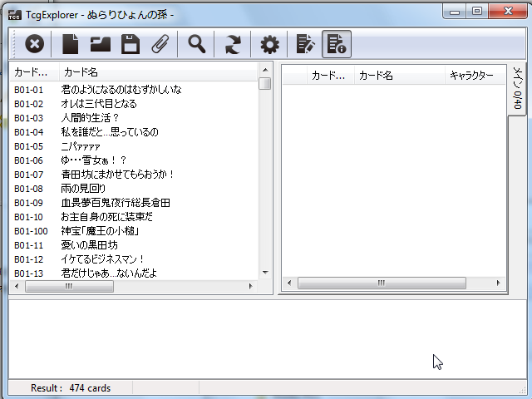
Task: Click left list horizontal scroll left arrow
Action: [17, 286]
